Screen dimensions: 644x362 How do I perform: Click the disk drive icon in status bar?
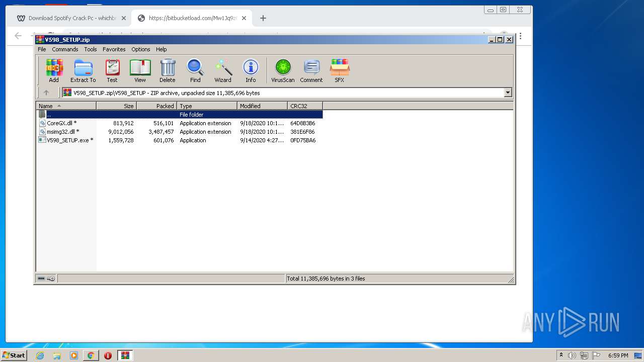42,279
